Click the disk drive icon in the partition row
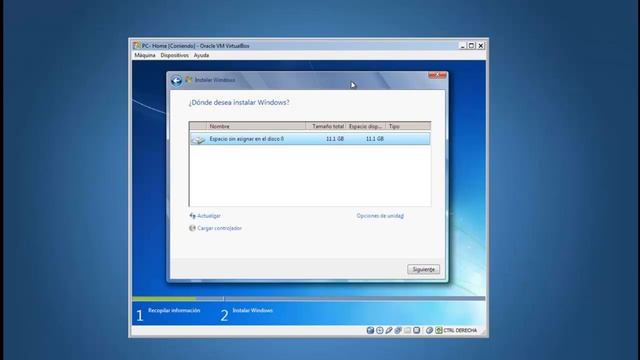The image size is (640, 360). click(x=198, y=140)
